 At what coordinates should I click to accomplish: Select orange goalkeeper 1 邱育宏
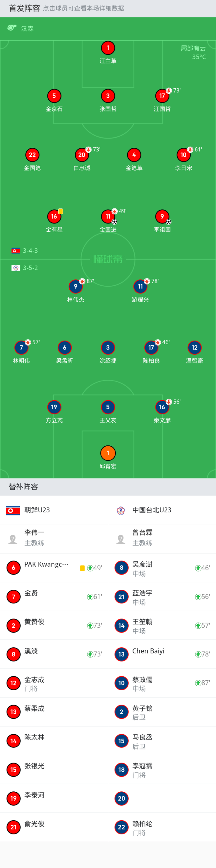tap(108, 453)
